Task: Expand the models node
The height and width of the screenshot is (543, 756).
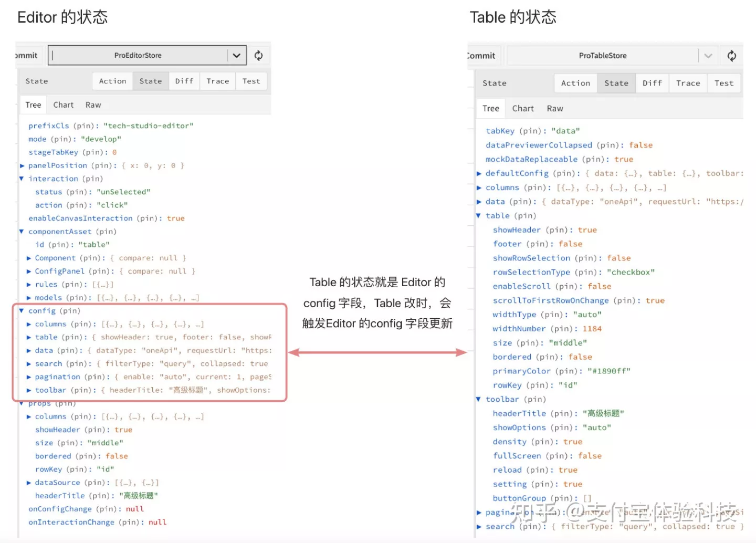Action: pos(29,298)
